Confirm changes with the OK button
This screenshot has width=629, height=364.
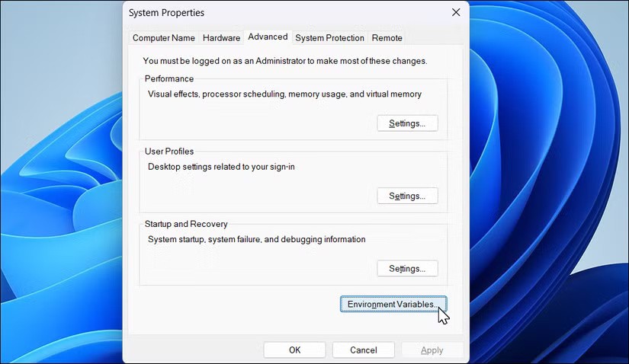point(294,350)
